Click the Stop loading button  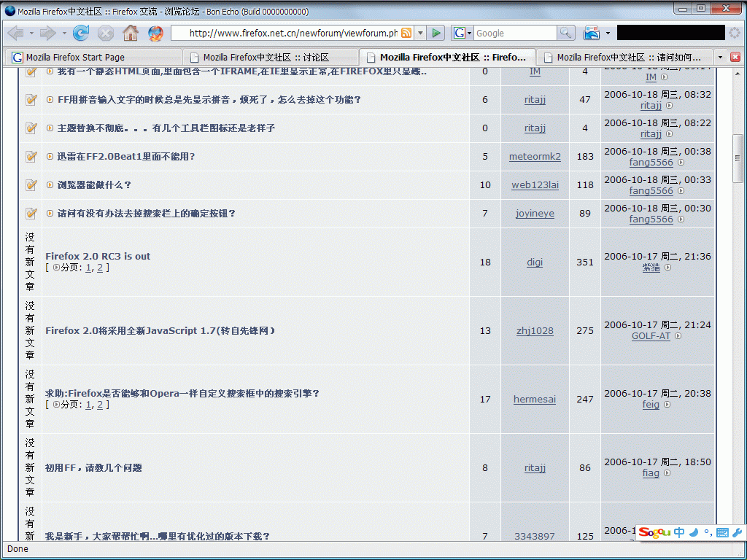pos(106,33)
